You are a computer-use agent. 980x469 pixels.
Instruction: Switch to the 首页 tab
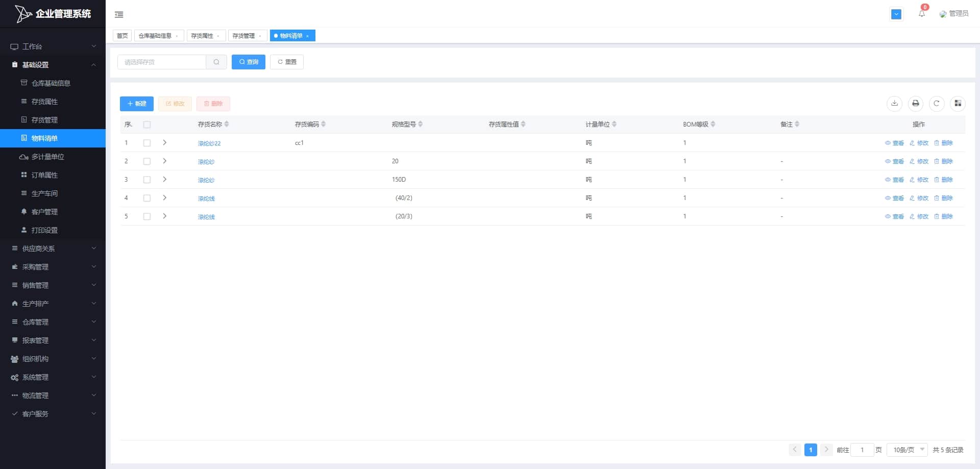coord(122,36)
